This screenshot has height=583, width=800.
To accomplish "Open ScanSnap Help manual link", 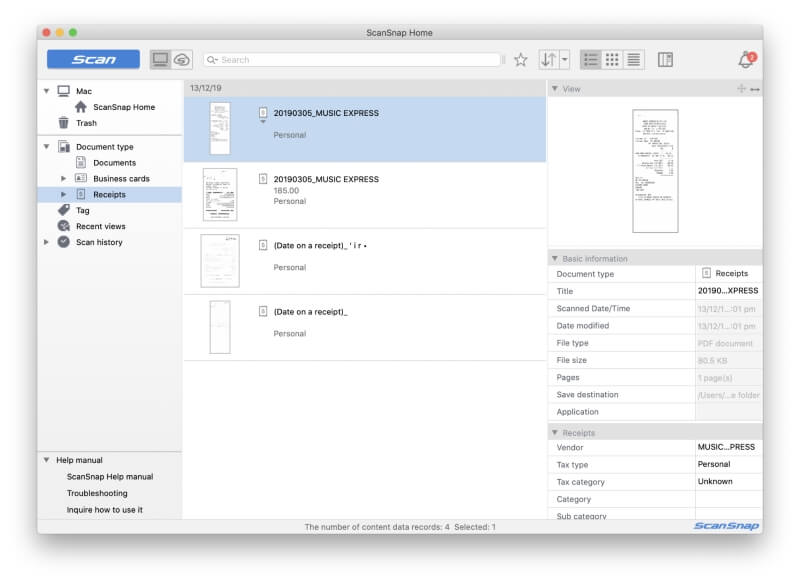I will 110,476.
